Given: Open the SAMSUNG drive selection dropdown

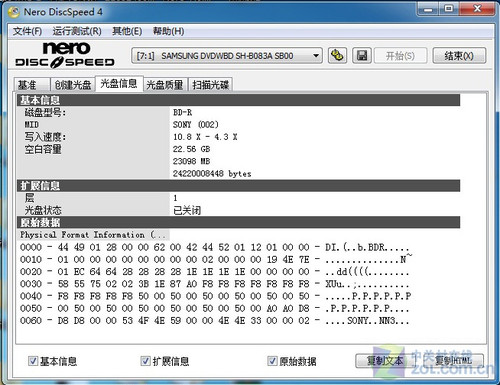Looking at the screenshot, I should point(227,56).
